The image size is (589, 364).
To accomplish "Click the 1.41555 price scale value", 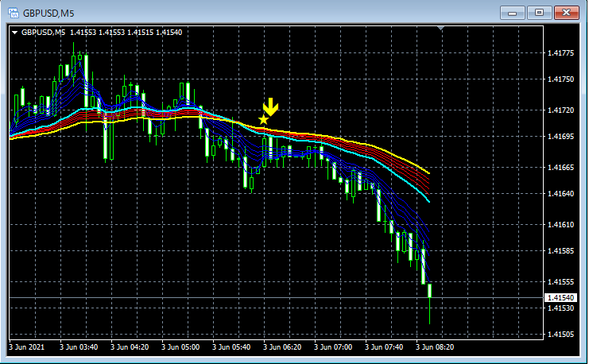I will 560,281.
